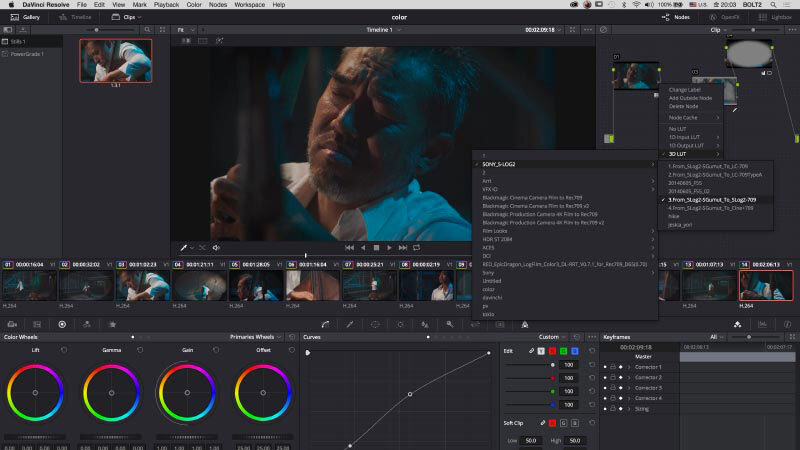Open the Primaries Wheels mode dropdown
This screenshot has width=800, height=450.
[x=256, y=337]
